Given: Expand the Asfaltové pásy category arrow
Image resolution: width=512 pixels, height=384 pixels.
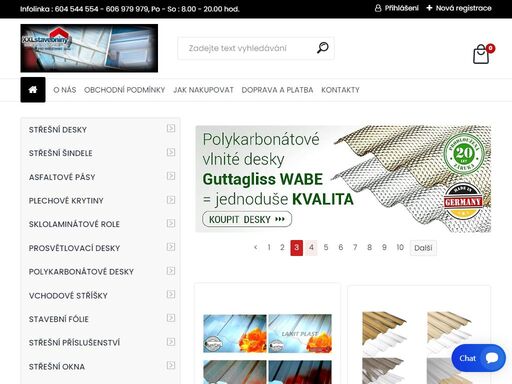Looking at the screenshot, I should point(171,176).
